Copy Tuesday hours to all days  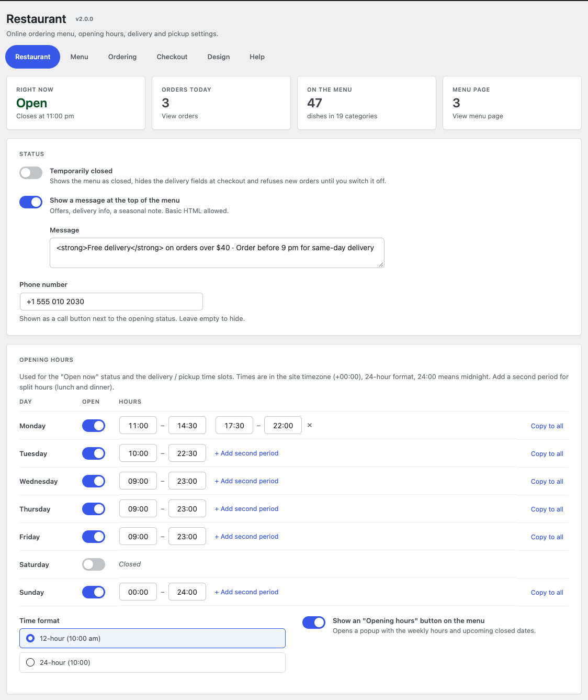click(x=547, y=454)
